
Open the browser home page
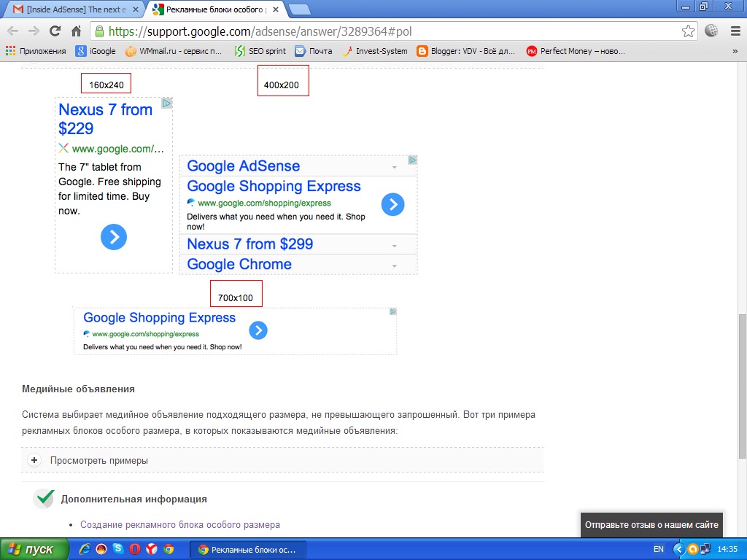click(76, 31)
